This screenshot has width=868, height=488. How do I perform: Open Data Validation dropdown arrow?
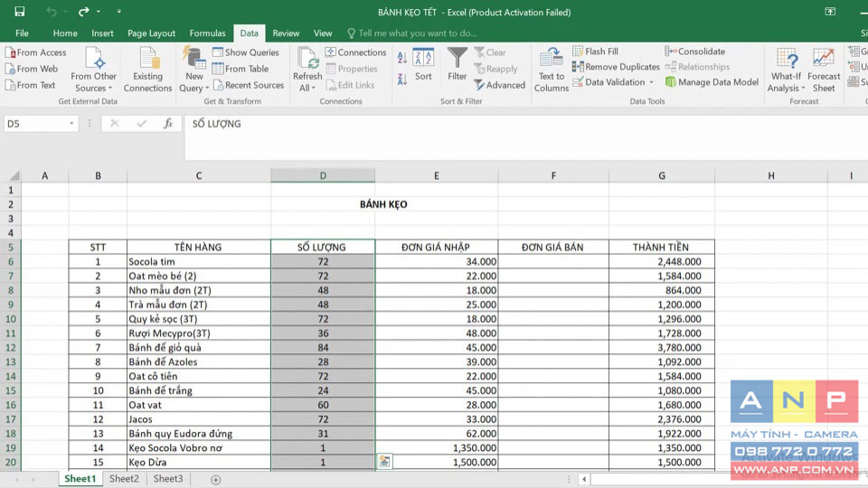[x=652, y=82]
